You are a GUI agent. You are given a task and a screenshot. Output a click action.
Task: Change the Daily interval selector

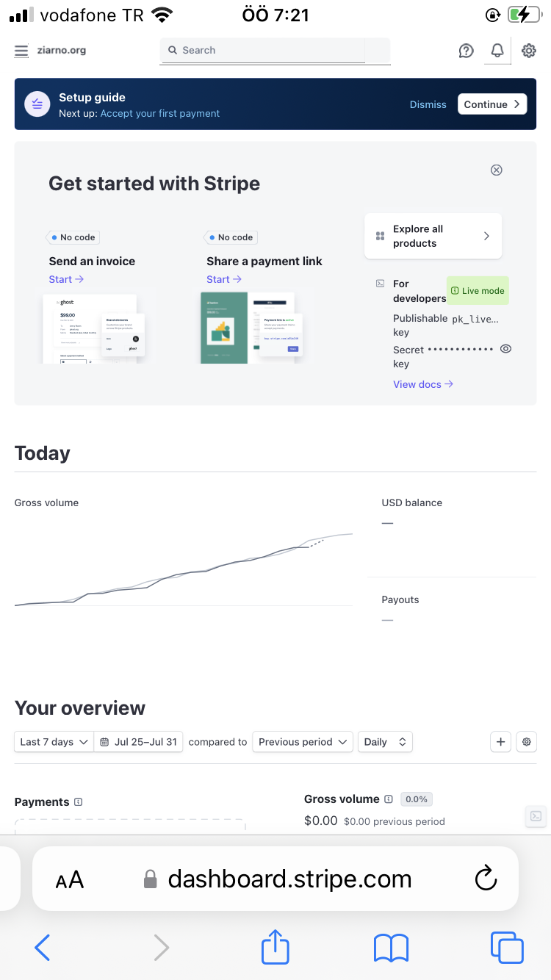(385, 742)
